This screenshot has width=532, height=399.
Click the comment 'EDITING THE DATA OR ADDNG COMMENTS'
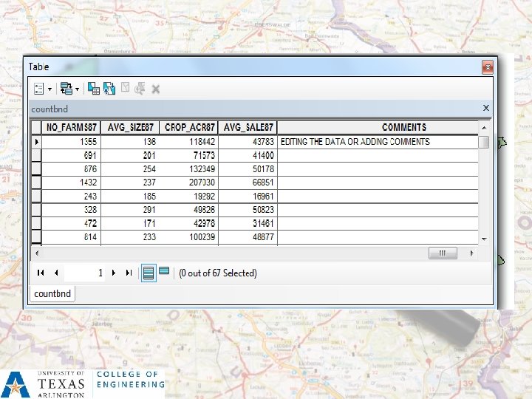click(x=355, y=142)
